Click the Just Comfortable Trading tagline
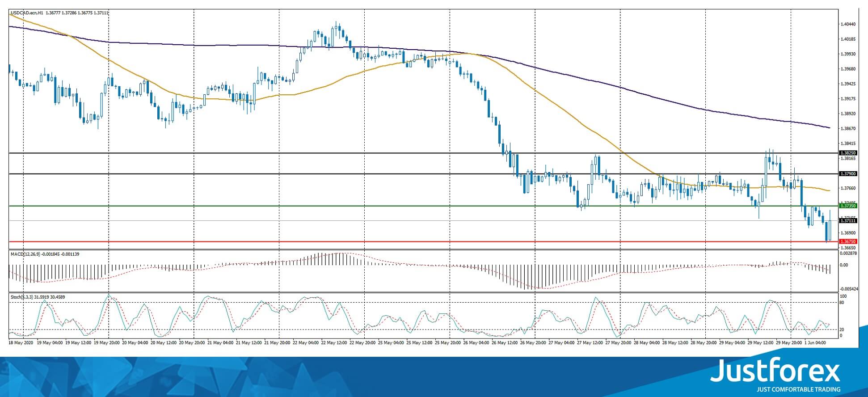Viewport: 868px width, 397px height. pos(798,389)
